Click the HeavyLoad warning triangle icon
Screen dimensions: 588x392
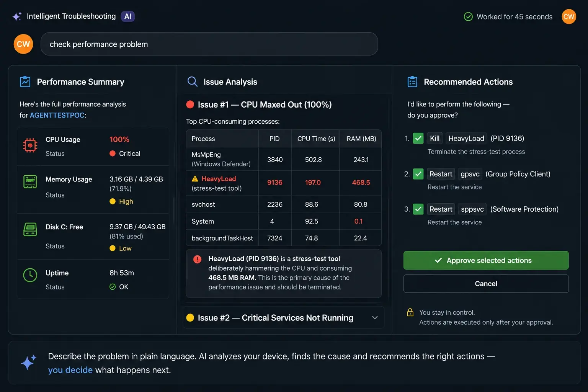pos(195,179)
